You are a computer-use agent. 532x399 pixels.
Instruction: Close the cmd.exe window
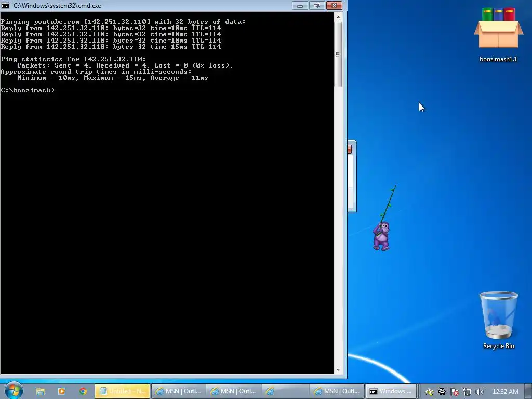tap(334, 5)
